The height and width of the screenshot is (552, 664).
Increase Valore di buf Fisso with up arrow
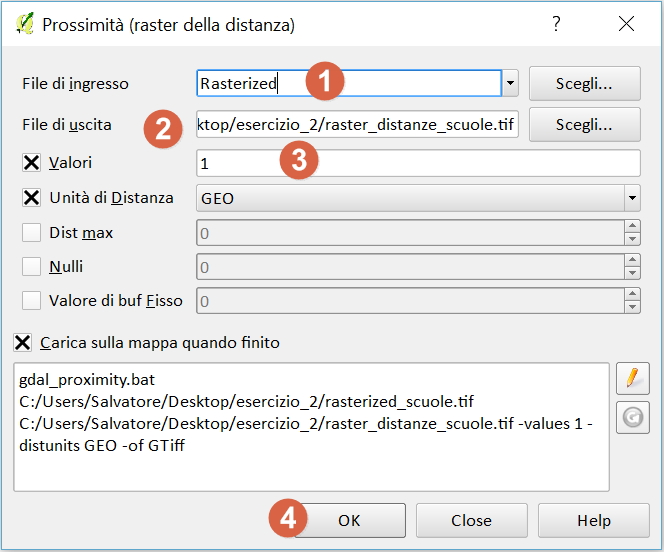click(x=632, y=294)
